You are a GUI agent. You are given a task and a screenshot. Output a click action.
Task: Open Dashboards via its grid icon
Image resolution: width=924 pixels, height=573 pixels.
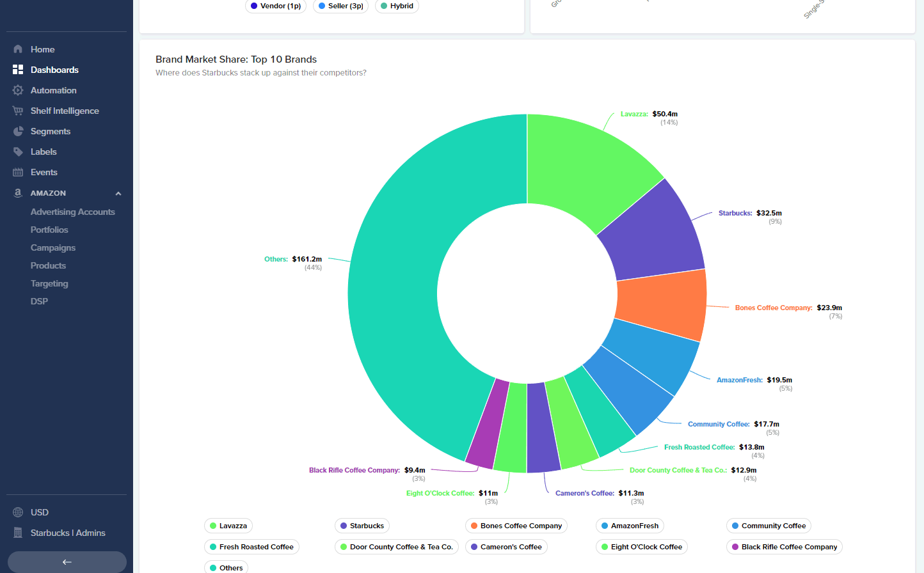pyautogui.click(x=18, y=70)
